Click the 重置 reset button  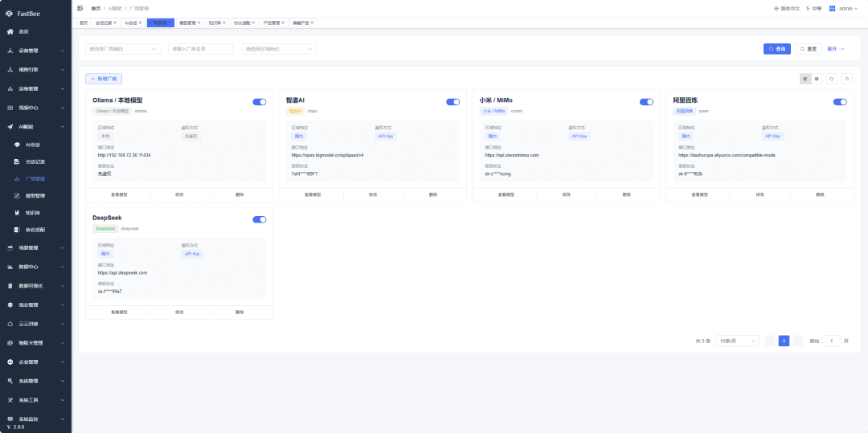click(809, 49)
